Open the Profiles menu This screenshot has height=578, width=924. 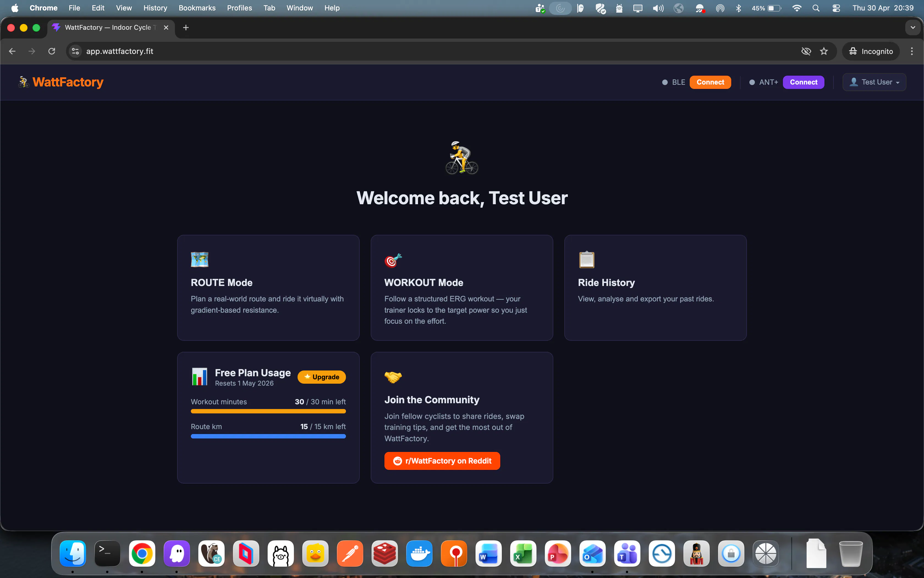(x=240, y=8)
